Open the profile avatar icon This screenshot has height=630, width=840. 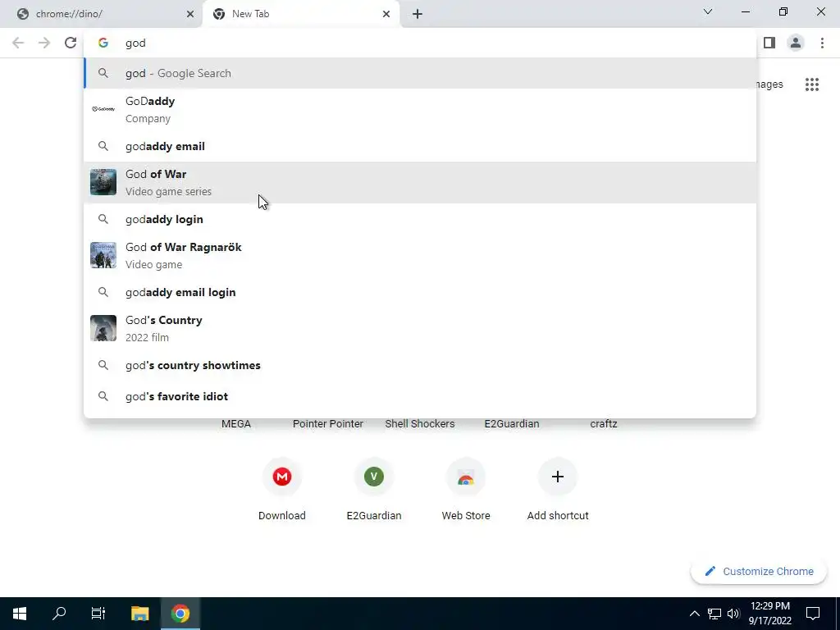point(796,43)
